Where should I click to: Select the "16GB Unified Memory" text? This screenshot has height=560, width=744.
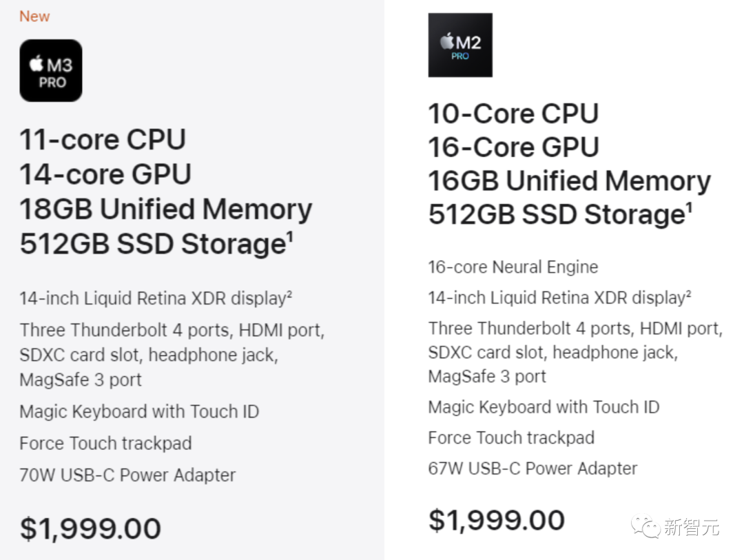(569, 181)
